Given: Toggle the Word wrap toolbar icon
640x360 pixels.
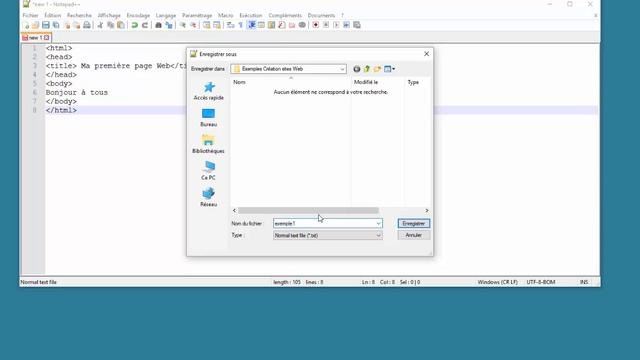Looking at the screenshot, I should 231,25.
